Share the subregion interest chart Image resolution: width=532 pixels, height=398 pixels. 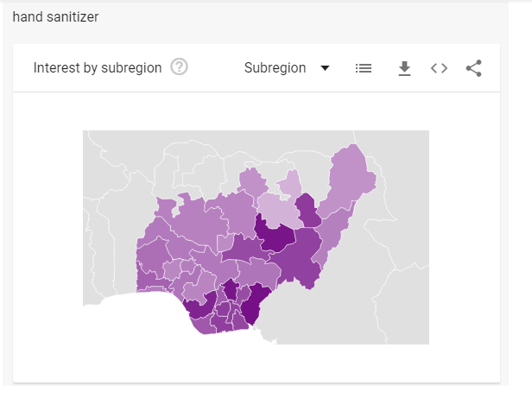[x=473, y=68]
